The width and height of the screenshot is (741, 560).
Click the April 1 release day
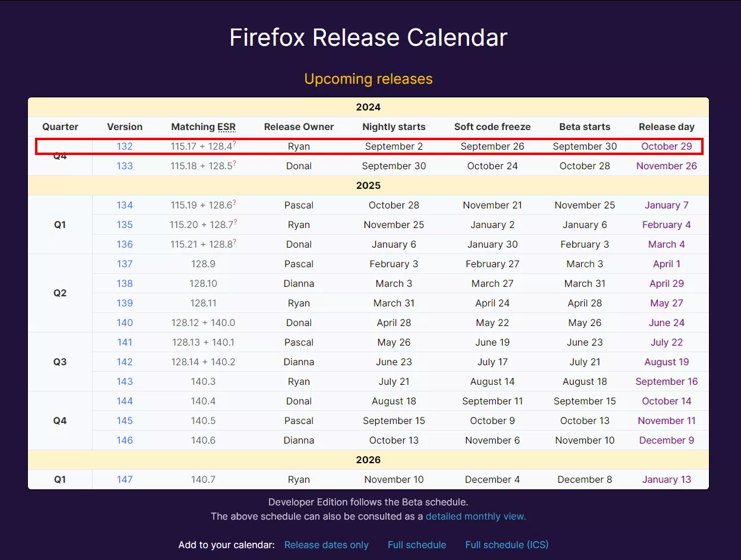tap(667, 264)
